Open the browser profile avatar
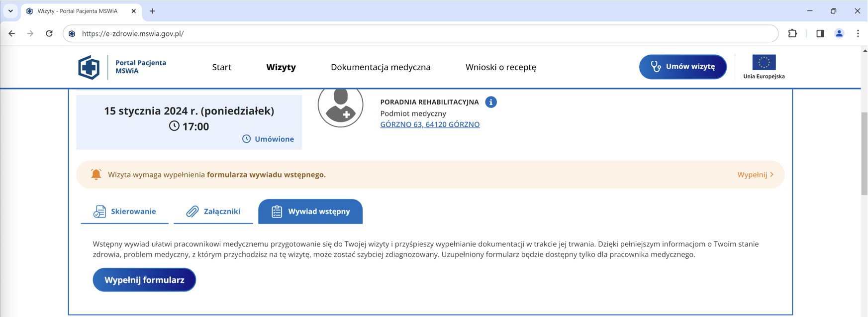 coord(839,34)
